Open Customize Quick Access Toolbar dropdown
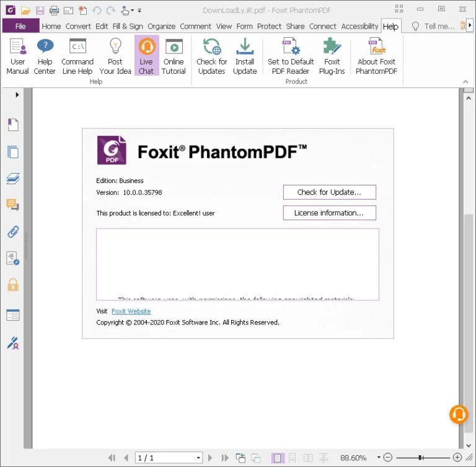 pos(139,11)
